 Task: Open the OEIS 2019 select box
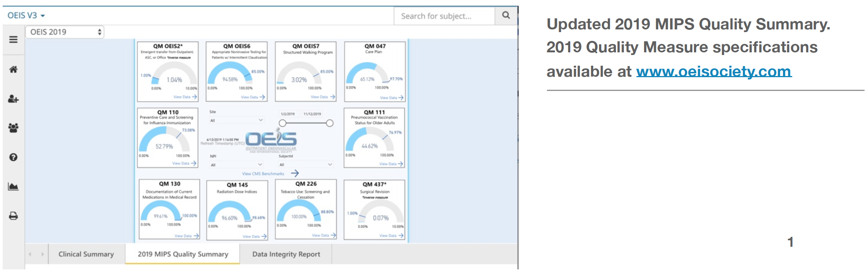[x=65, y=32]
